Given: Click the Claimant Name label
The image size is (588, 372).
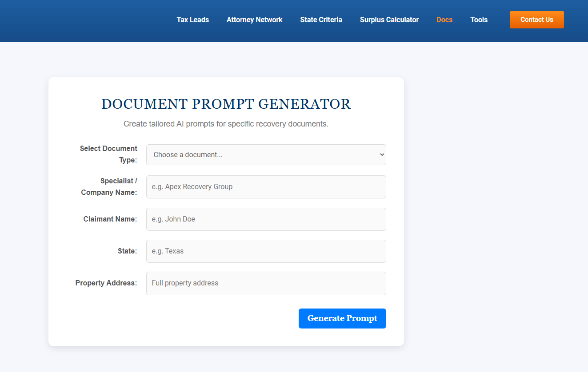Looking at the screenshot, I should tap(110, 219).
